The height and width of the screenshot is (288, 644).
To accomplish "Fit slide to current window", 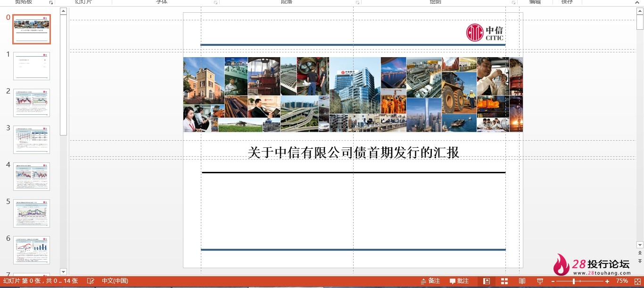I will pyautogui.click(x=638, y=281).
